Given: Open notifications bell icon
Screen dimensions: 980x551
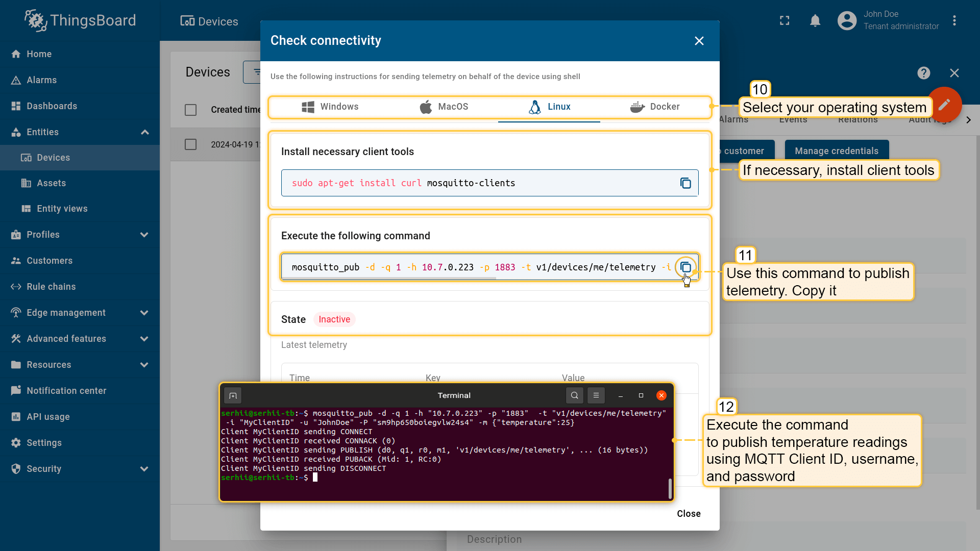Looking at the screenshot, I should point(815,21).
